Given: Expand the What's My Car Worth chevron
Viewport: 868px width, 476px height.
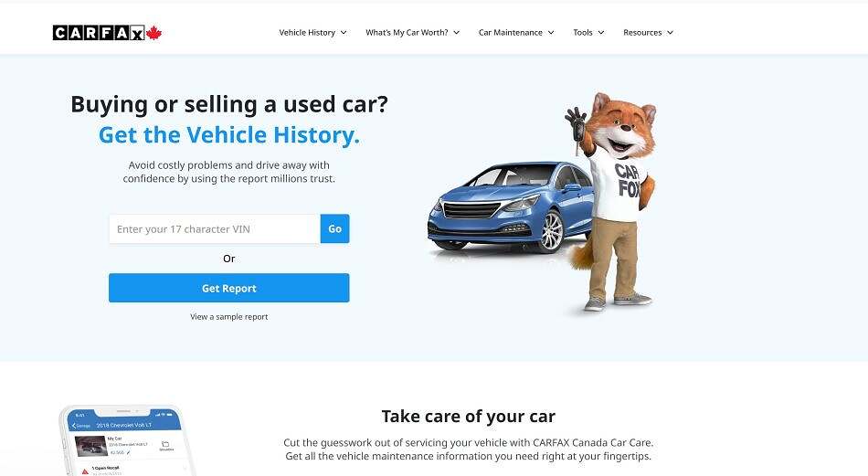Looking at the screenshot, I should [457, 33].
